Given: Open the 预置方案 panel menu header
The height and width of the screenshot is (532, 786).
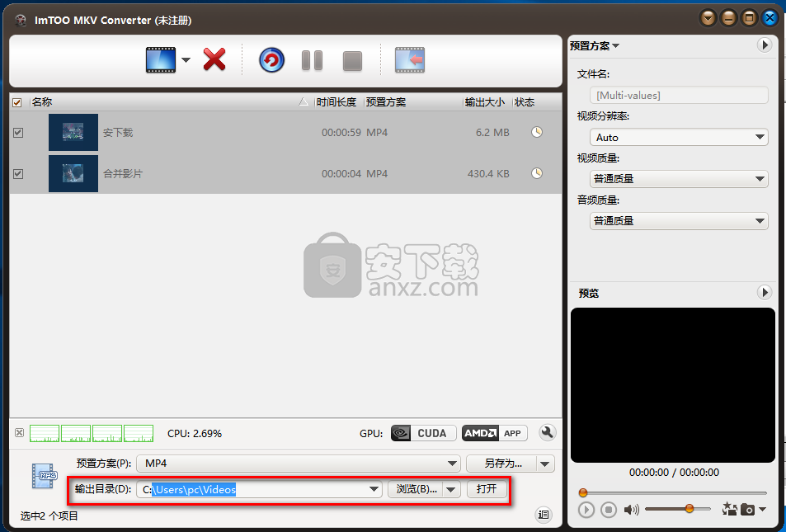Looking at the screenshot, I should pos(595,45).
